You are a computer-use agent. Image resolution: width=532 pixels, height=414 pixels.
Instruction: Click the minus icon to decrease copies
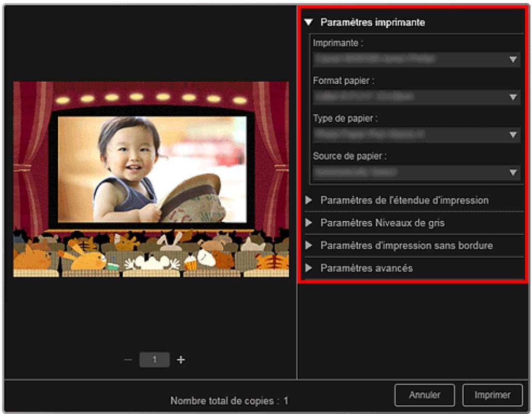(128, 360)
